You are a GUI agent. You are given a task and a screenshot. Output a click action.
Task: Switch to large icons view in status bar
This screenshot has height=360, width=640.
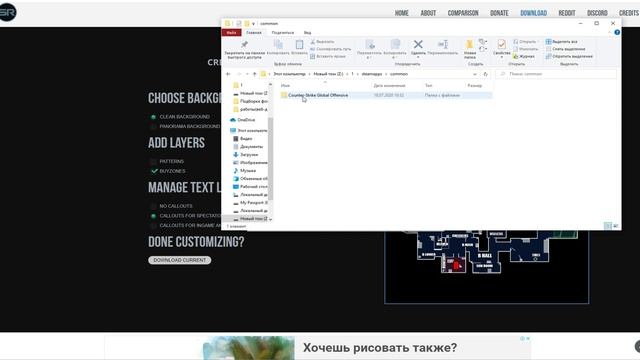click(616, 226)
